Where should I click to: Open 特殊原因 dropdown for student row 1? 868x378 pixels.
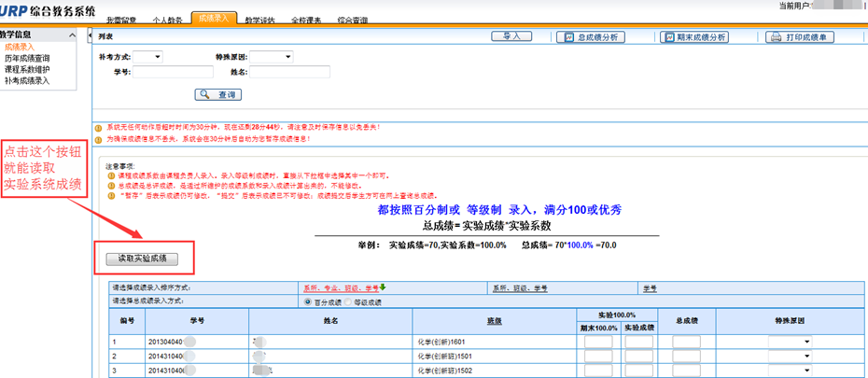point(789,343)
